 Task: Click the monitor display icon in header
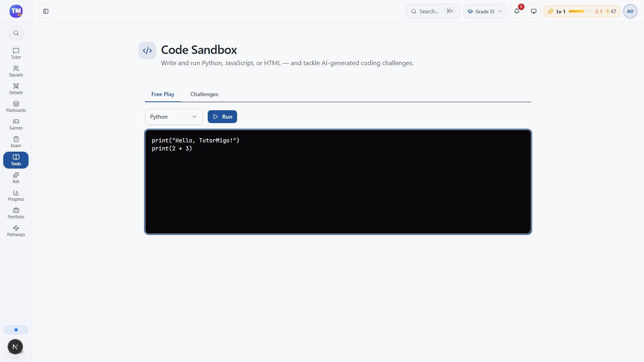point(534,11)
